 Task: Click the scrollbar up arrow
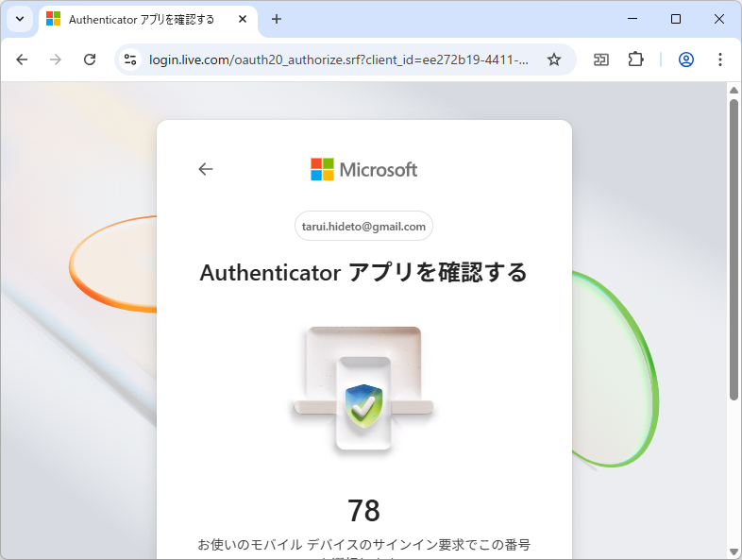click(734, 90)
